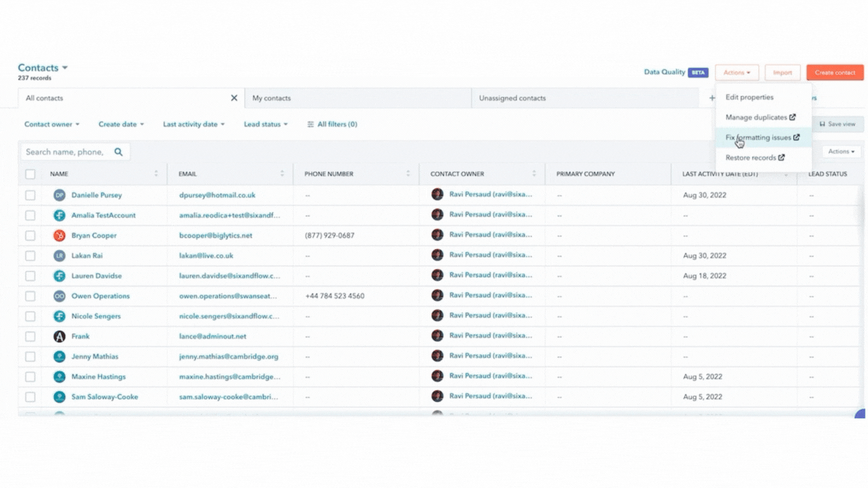Screen dimensions: 868x488
Task: Click the plus icon to add a new view
Action: pos(712,98)
